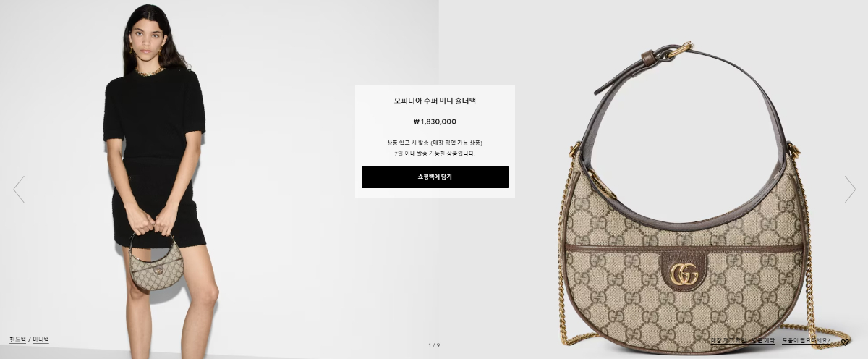This screenshot has height=359, width=868.
Task: Click the ₩1,830,000 price text
Action: tap(435, 122)
